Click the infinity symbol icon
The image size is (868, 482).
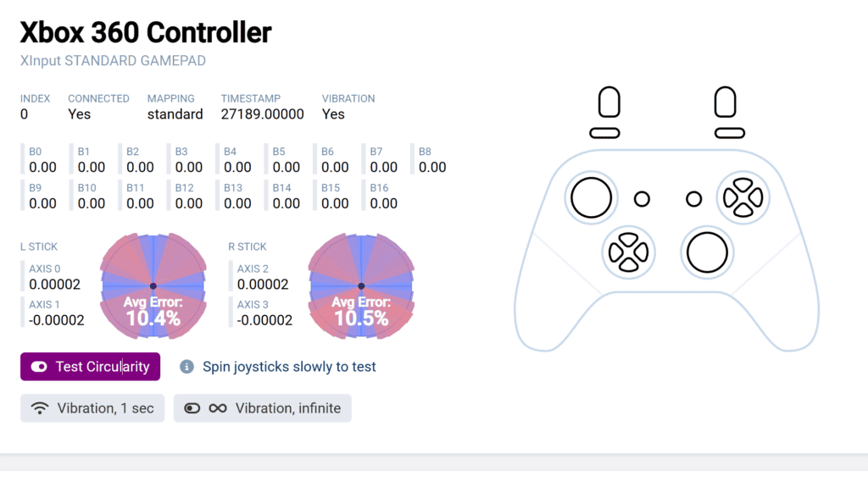click(218, 408)
